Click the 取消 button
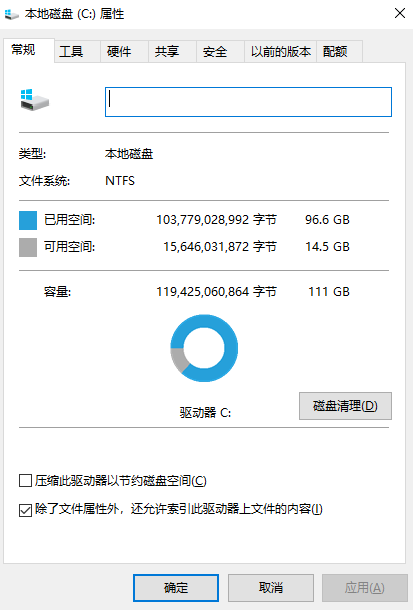413x610 pixels. click(271, 587)
